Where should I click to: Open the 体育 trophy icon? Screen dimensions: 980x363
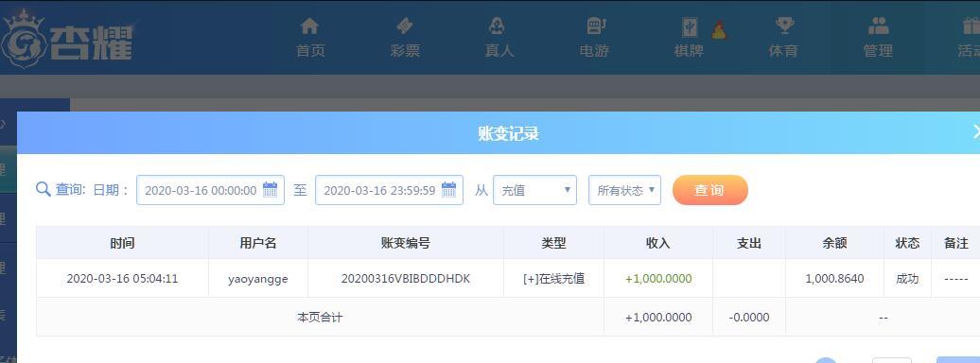pos(784,26)
